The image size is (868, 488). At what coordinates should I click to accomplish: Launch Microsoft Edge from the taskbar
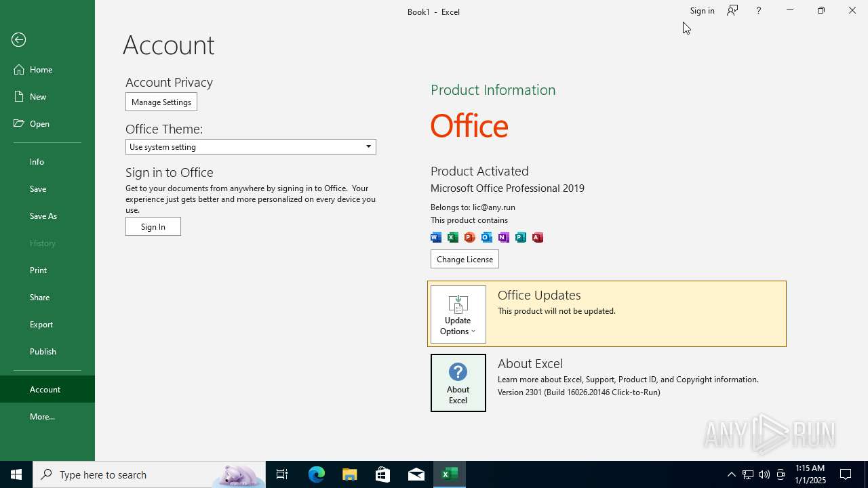(317, 474)
